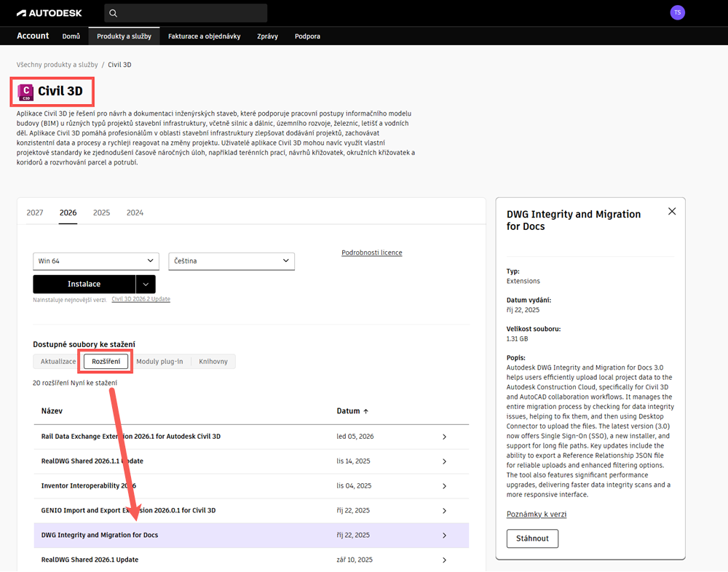Click the led 05, 2026 date cell

point(355,437)
